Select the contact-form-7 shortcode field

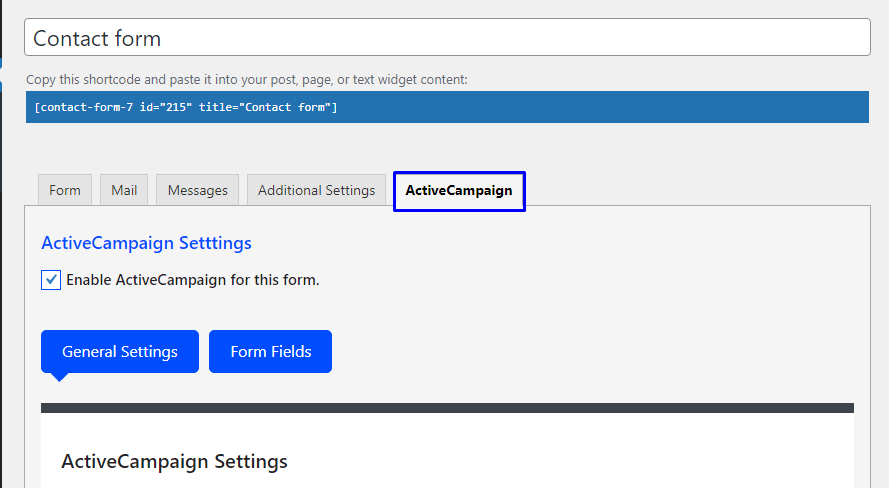pos(447,107)
